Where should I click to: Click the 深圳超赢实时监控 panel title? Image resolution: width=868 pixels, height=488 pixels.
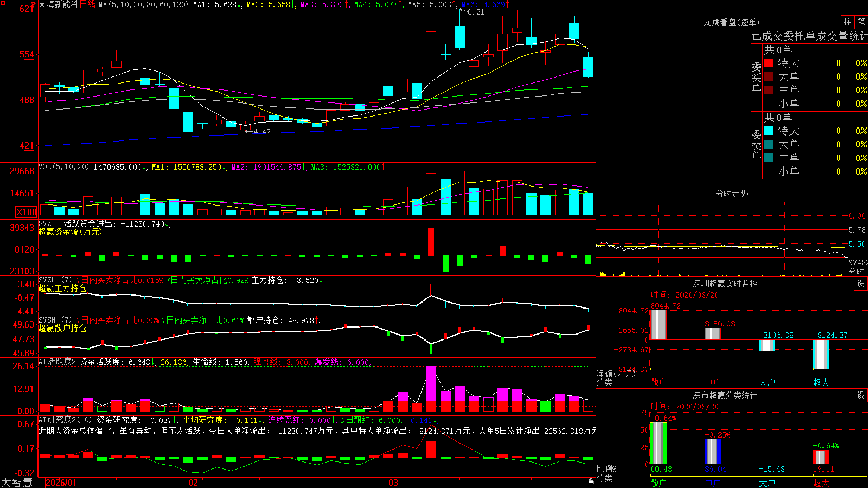click(x=725, y=284)
